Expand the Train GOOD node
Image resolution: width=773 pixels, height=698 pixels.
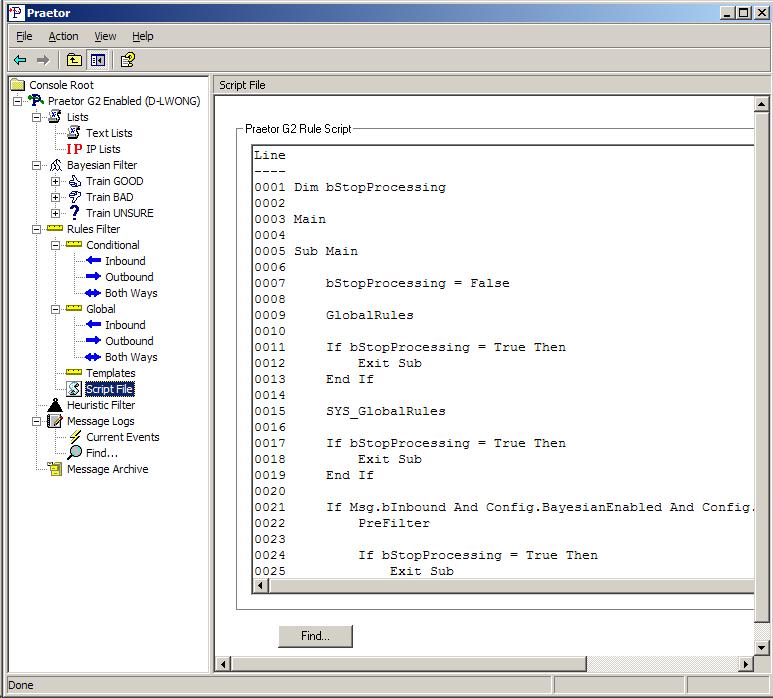click(56, 181)
